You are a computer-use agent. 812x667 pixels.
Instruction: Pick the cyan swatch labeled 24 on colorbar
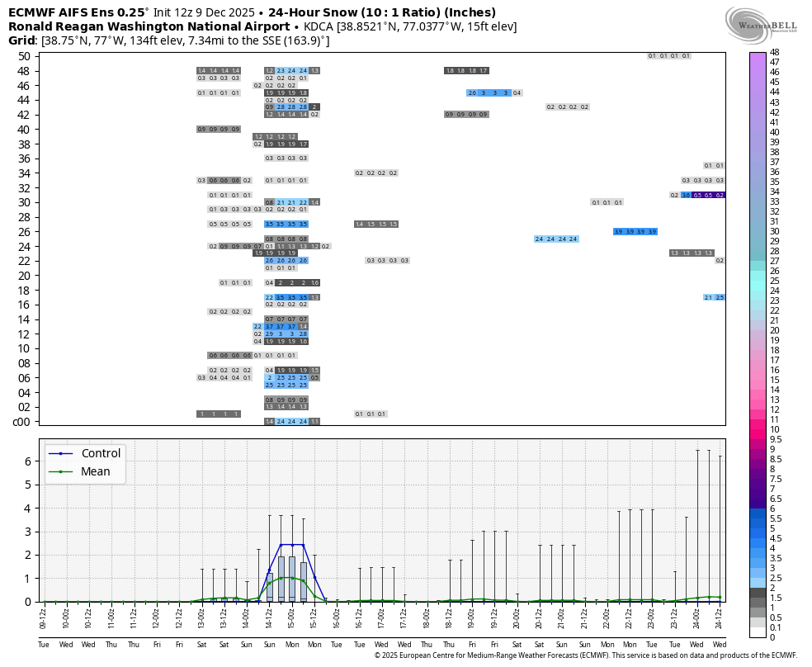(758, 291)
